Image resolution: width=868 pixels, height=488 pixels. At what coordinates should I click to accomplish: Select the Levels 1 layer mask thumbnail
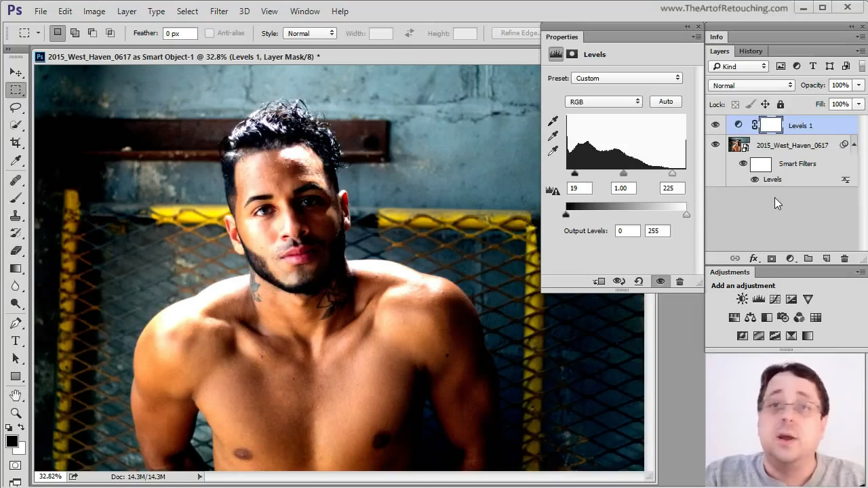(x=771, y=125)
